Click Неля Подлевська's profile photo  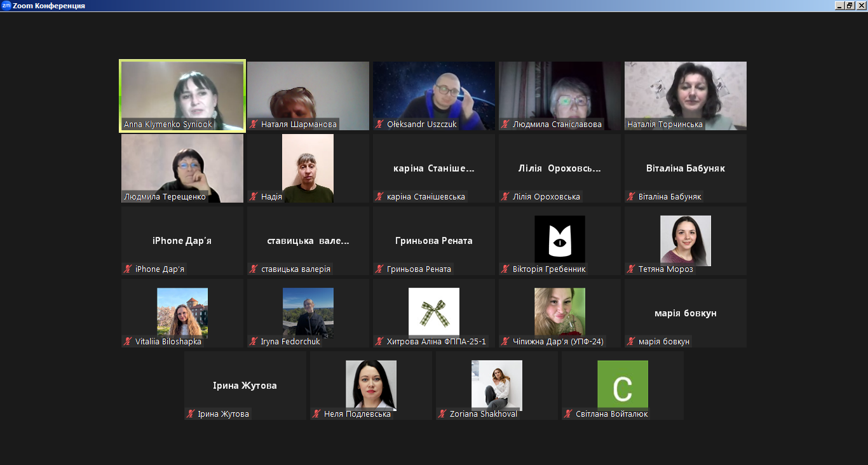click(x=370, y=384)
